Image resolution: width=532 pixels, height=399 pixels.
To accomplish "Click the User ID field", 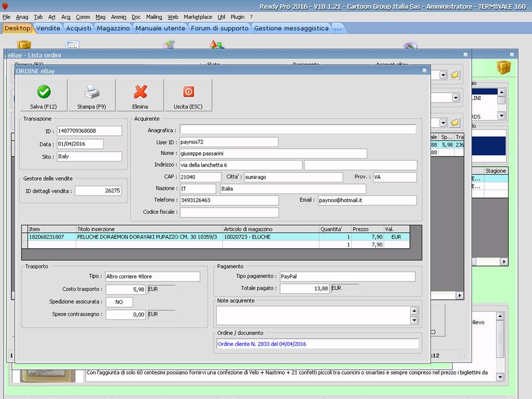I will pyautogui.click(x=229, y=142).
